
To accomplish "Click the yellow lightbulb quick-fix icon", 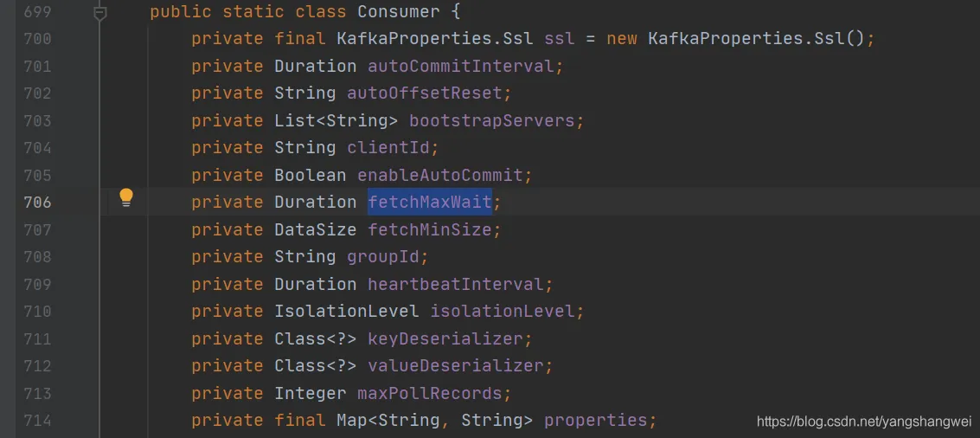I will tap(126, 198).
